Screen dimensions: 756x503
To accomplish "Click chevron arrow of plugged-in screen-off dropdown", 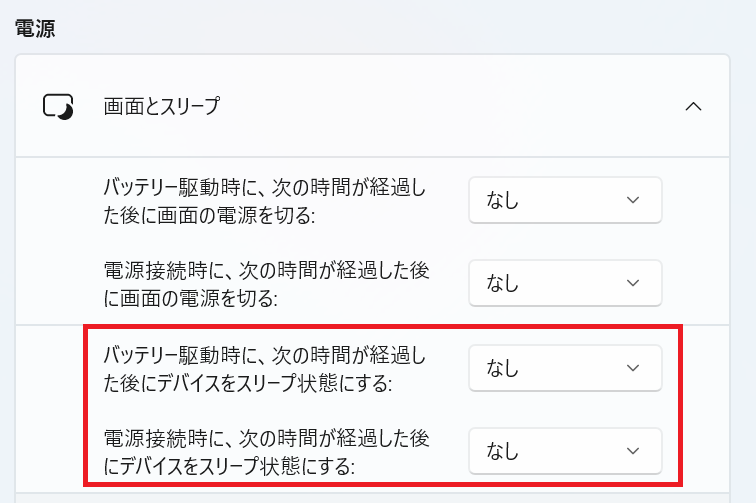I will click(632, 283).
